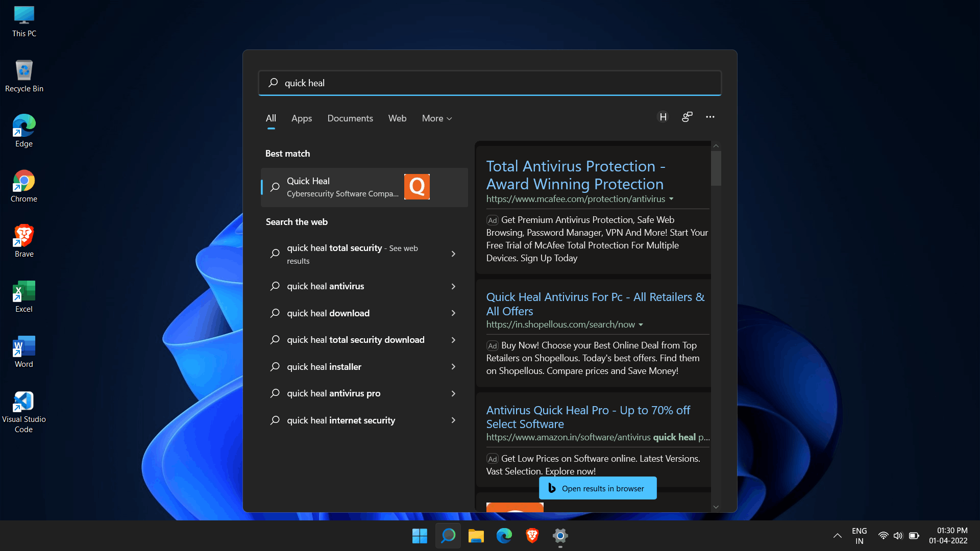Expand arrow for quick heal total security - See web results
This screenshot has width=980, height=551.
(x=453, y=254)
